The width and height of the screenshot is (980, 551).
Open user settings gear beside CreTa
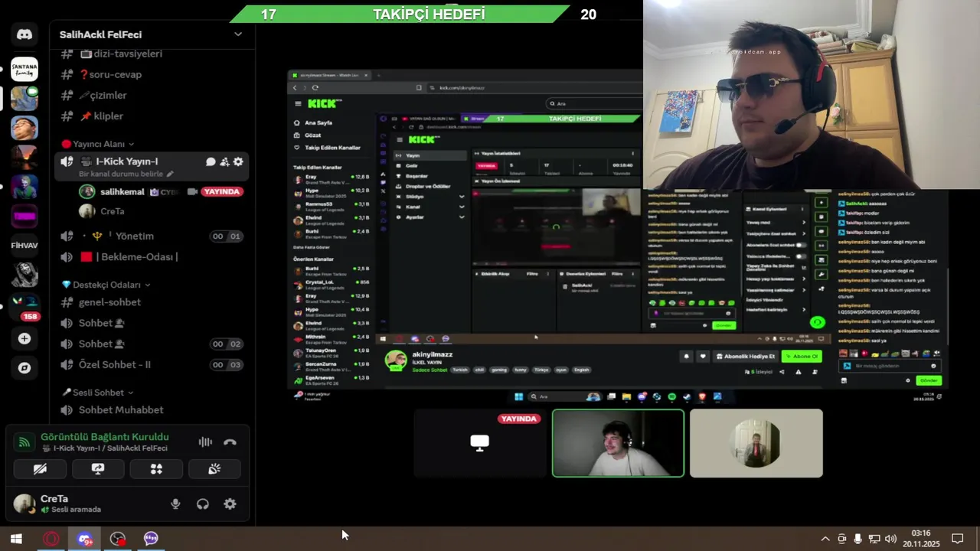(230, 504)
